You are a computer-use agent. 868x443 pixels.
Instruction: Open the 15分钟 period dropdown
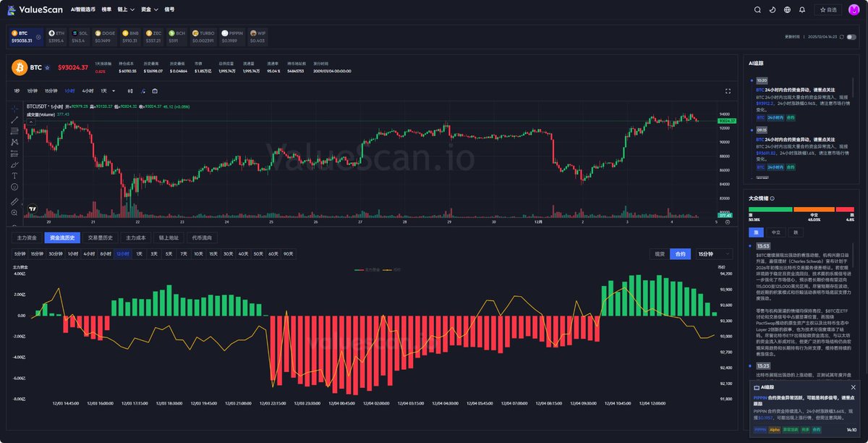tap(713, 254)
